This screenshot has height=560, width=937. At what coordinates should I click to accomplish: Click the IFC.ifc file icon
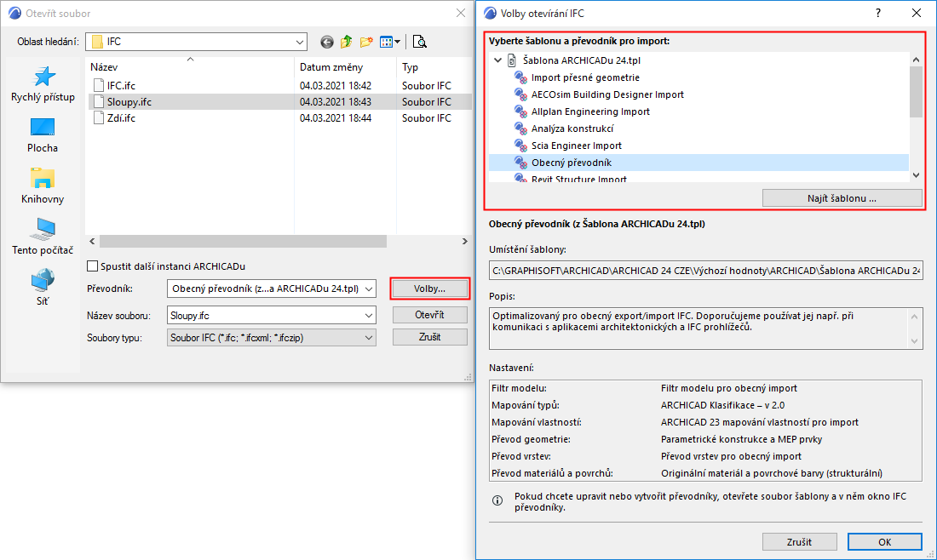point(99,85)
